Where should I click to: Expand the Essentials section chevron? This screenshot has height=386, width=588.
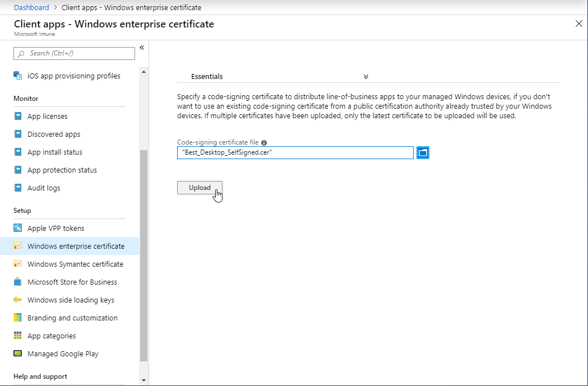coord(365,77)
